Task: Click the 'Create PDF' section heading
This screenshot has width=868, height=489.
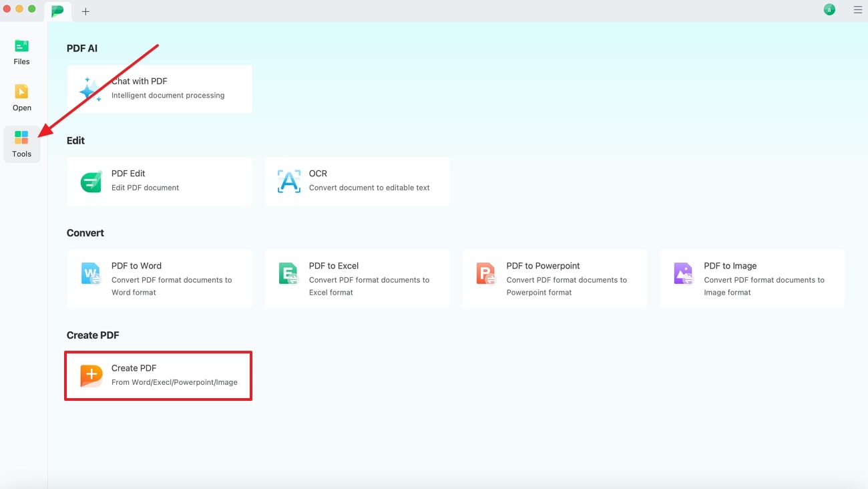Action: coord(93,335)
